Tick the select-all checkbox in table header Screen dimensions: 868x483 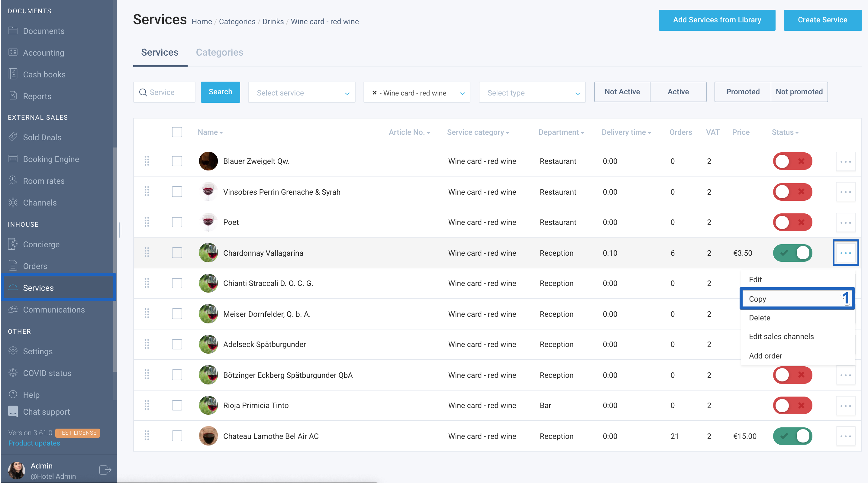point(177,132)
